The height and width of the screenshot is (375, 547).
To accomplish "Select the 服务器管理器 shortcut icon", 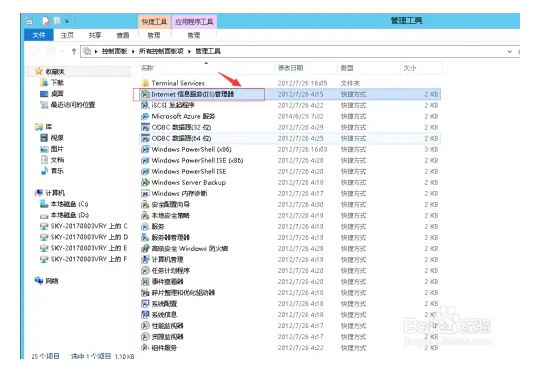I will tap(145, 238).
